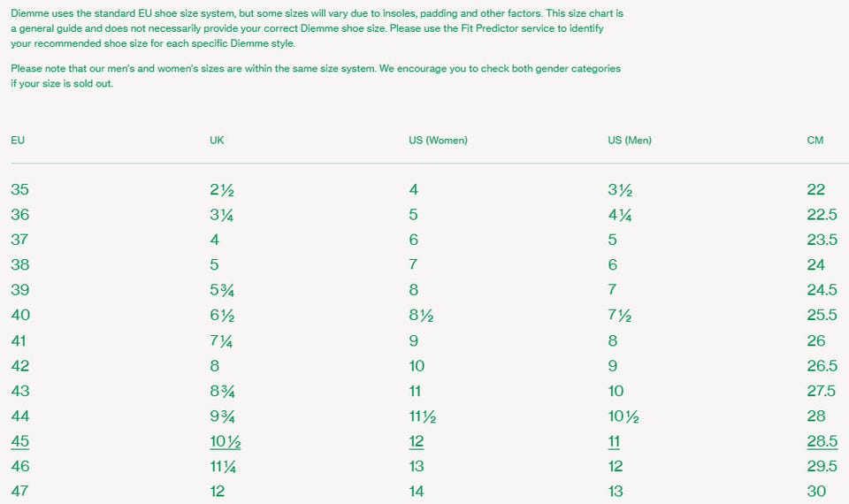Click EU size 40 row label

(20, 315)
